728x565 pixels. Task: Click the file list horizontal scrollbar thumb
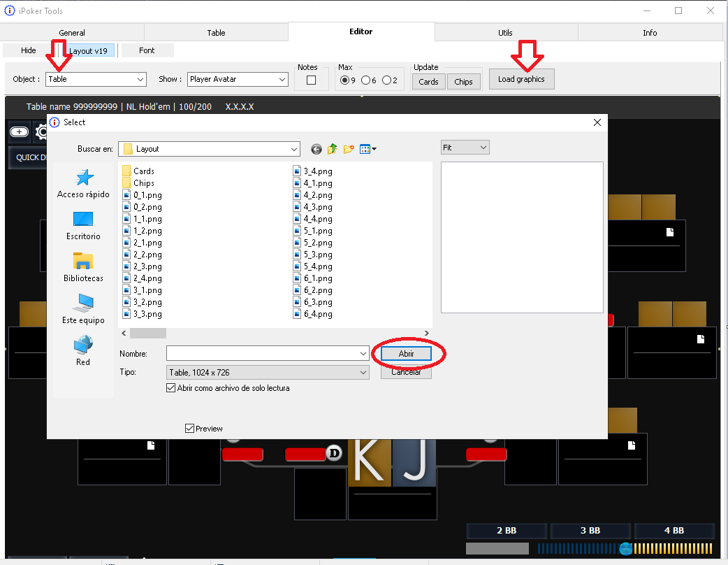(x=148, y=333)
